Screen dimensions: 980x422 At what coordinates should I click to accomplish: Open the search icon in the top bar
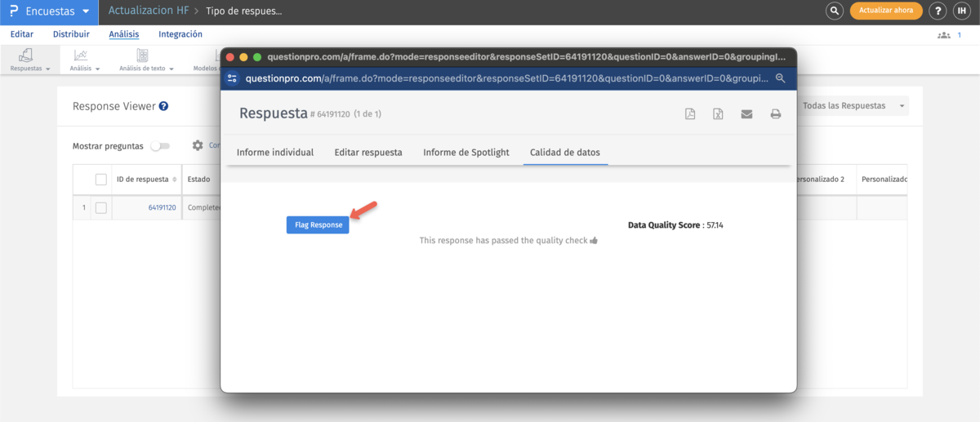[x=835, y=11]
